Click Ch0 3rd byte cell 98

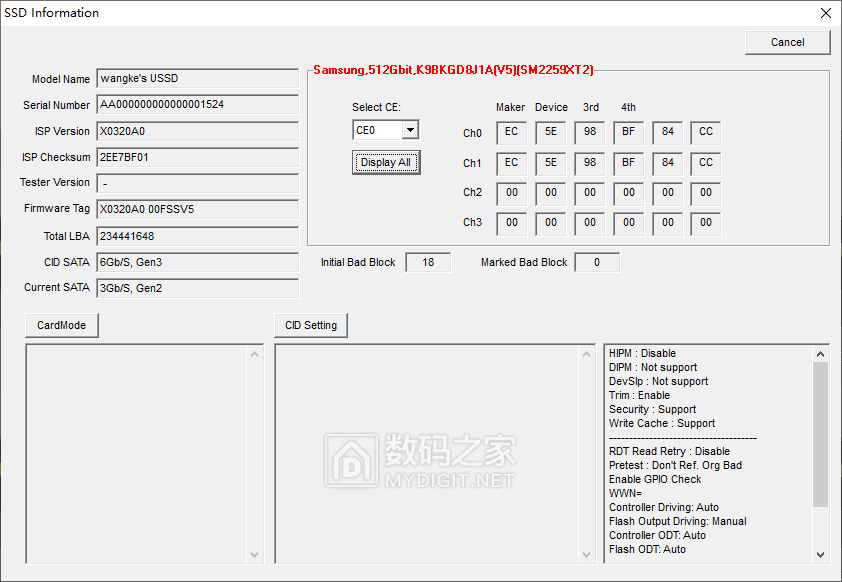[x=590, y=133]
